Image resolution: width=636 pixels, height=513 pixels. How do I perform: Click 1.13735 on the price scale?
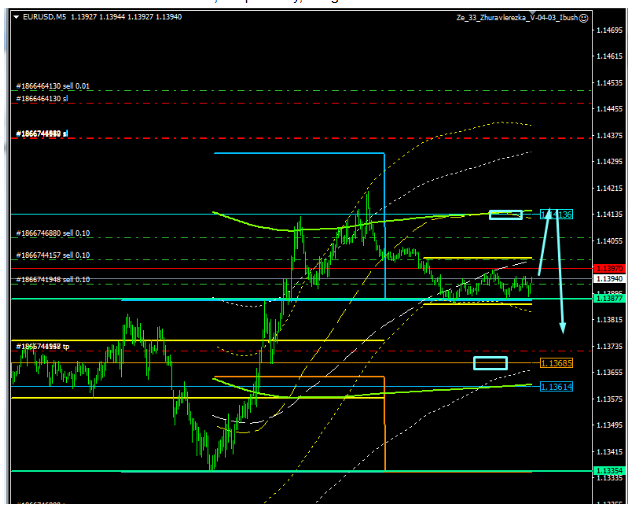pos(610,346)
